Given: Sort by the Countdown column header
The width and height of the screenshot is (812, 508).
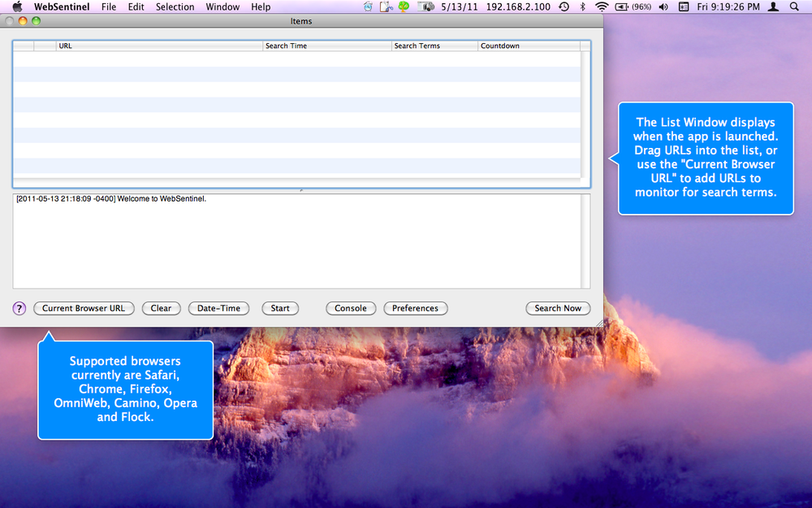Looking at the screenshot, I should coord(529,46).
